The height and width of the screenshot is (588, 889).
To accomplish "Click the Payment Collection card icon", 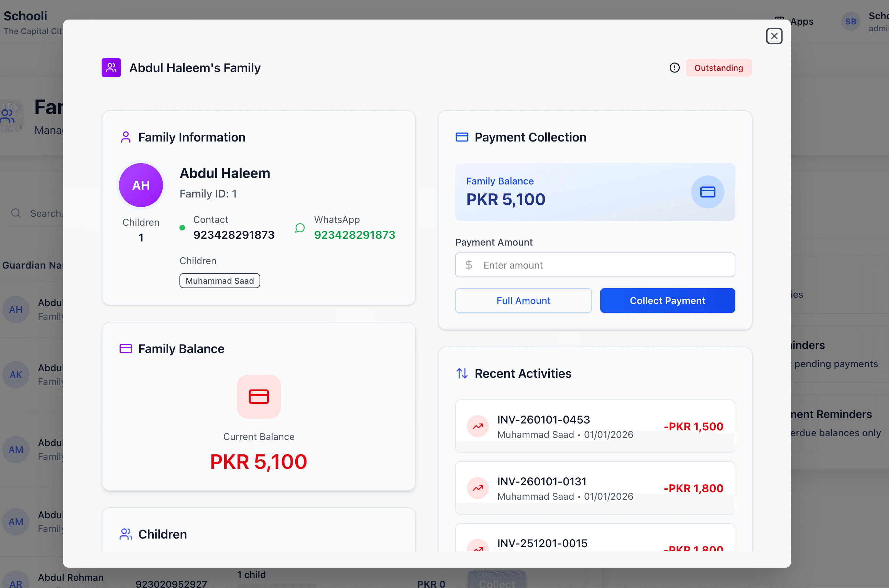I will click(462, 137).
